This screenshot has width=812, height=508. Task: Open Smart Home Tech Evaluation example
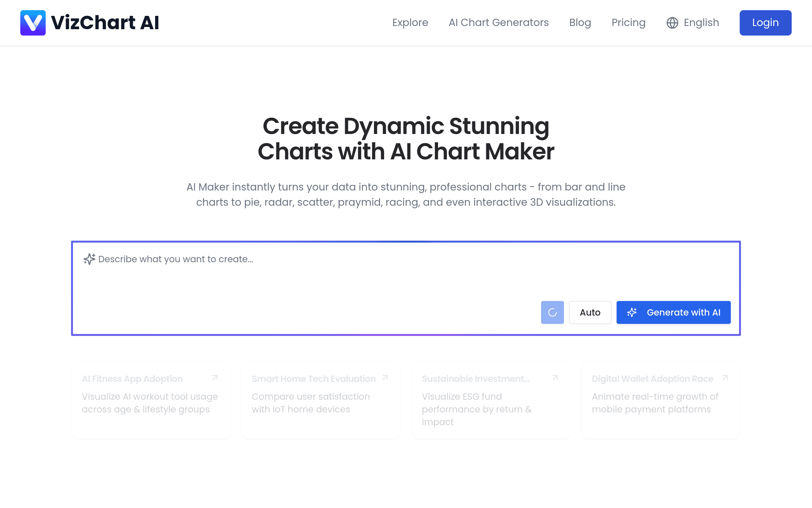[x=321, y=400]
